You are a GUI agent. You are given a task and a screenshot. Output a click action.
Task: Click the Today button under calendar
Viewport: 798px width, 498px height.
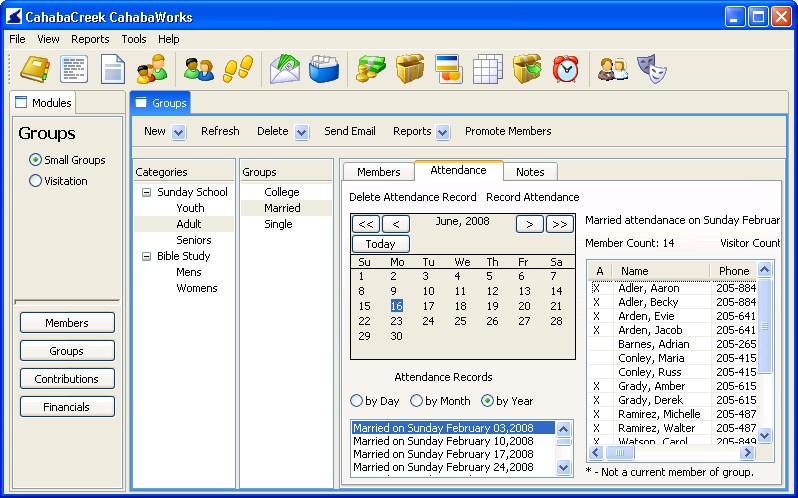coord(380,244)
